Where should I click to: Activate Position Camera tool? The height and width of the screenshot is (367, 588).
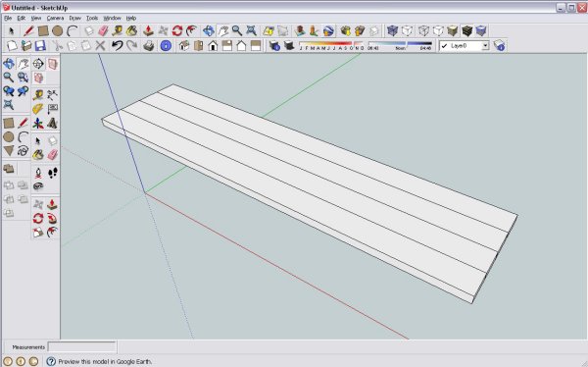[x=38, y=173]
